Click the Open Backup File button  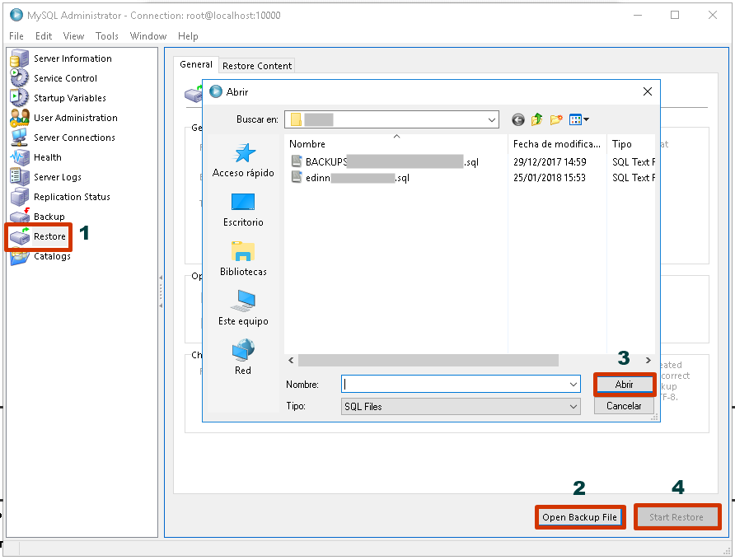click(580, 517)
